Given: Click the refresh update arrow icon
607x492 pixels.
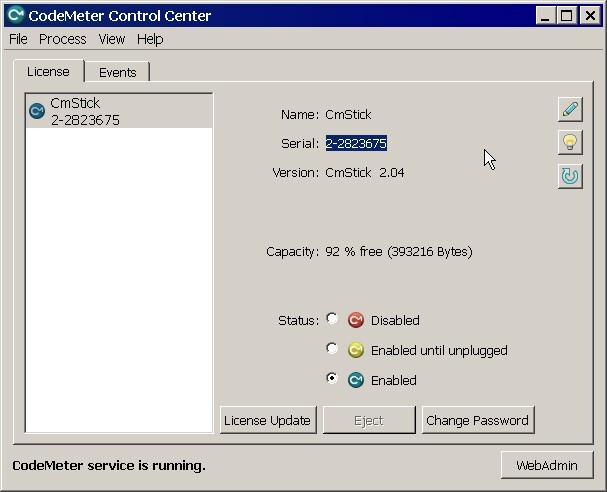Looking at the screenshot, I should [x=570, y=176].
